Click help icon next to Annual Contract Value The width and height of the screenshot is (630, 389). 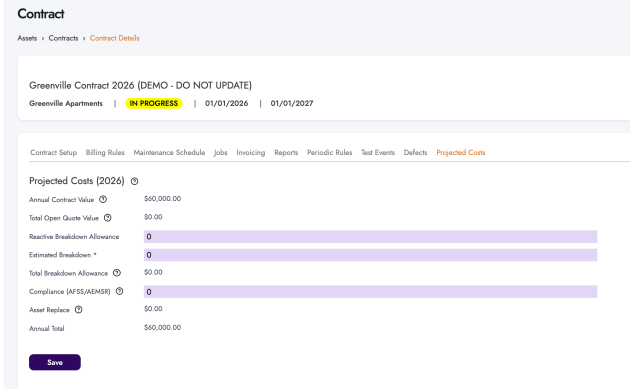(x=103, y=199)
